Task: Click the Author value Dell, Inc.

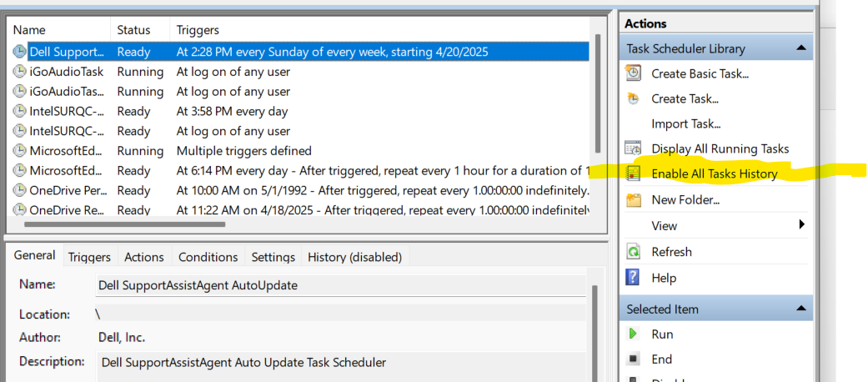Action: [122, 337]
